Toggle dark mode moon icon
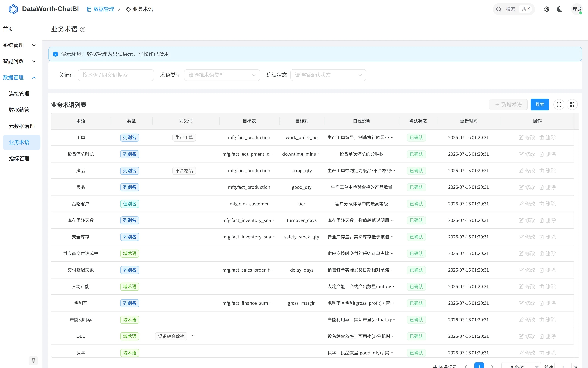 pos(560,9)
